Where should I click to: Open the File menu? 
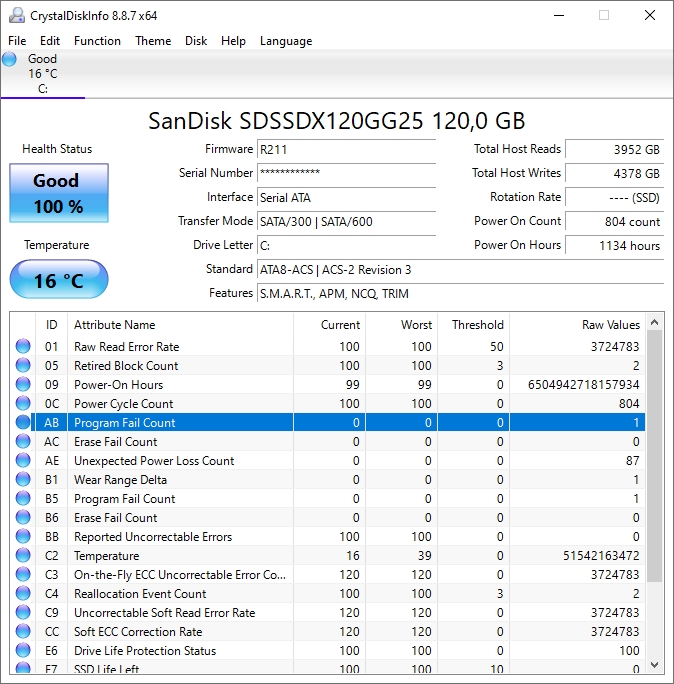17,41
